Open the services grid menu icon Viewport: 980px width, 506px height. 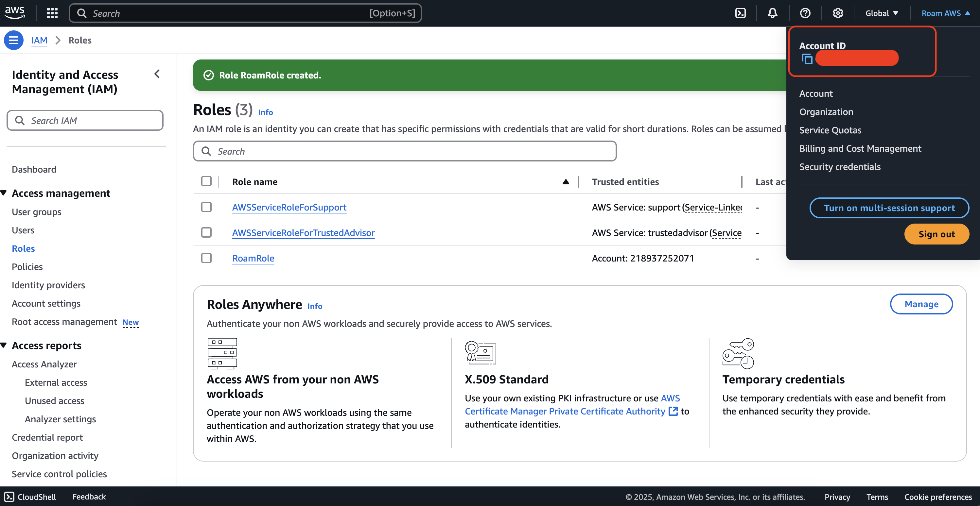[x=52, y=13]
